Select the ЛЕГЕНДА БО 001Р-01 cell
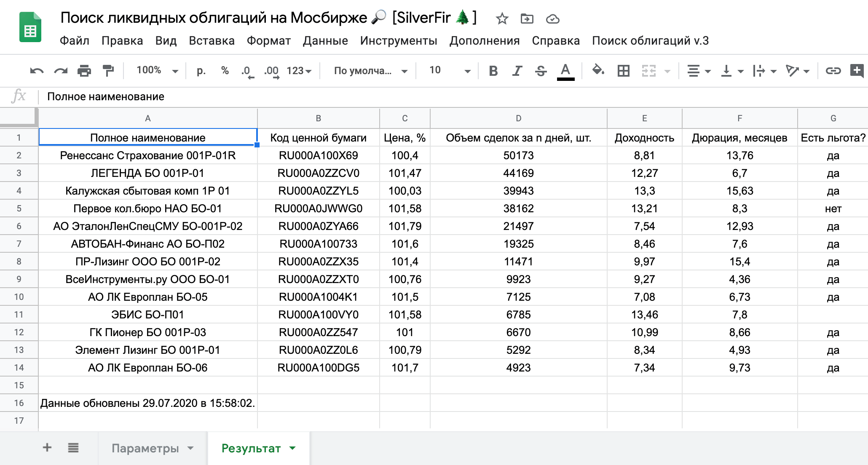Screen dimensions: 868x465 click(148, 173)
